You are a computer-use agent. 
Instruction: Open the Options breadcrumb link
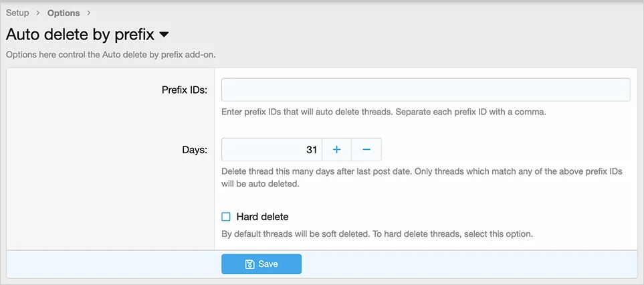64,13
